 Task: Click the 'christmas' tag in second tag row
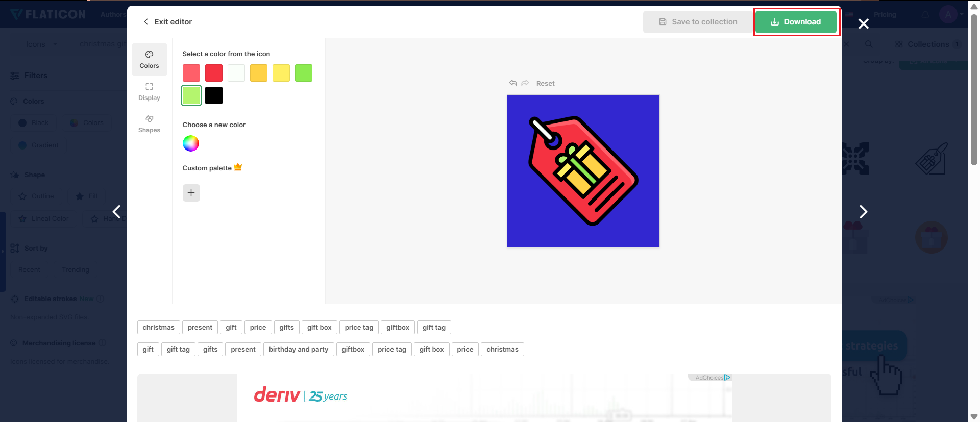click(503, 350)
